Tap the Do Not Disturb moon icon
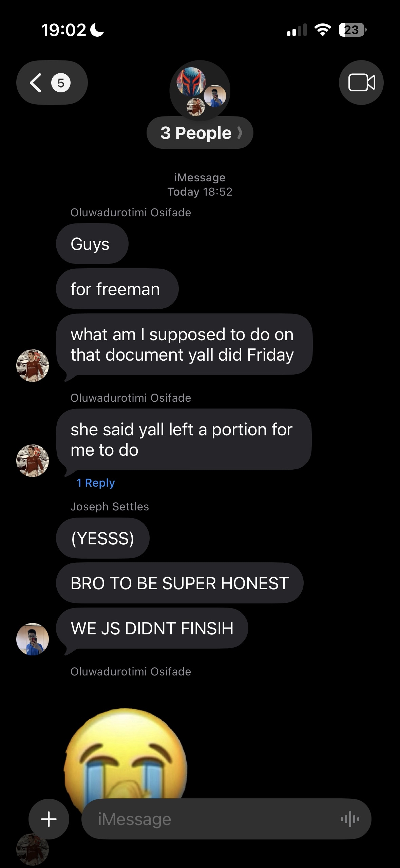The width and height of the screenshot is (400, 868). tap(97, 30)
